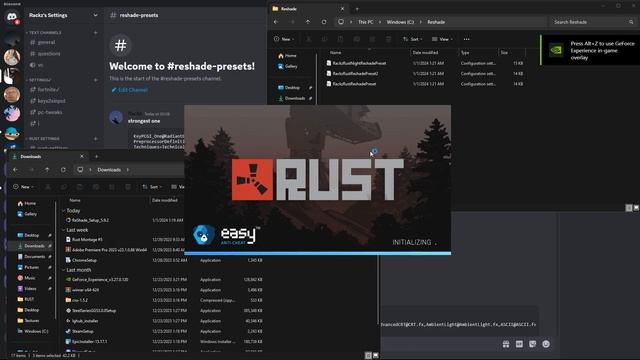Sort Reshade files by Size column
This screenshot has width=640, height=360.
(504, 53)
